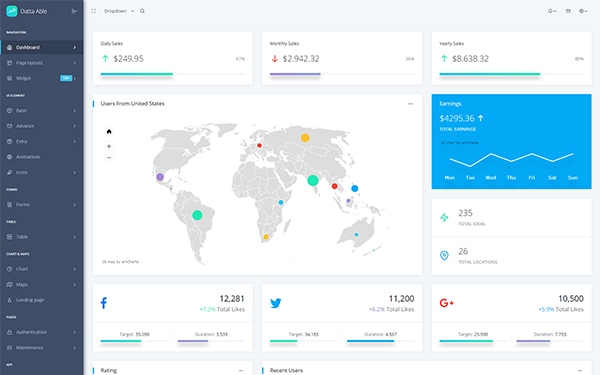Viewport: 600px width, 375px height.
Task: Expand the Page layouts submenu chevron
Action: coord(75,63)
